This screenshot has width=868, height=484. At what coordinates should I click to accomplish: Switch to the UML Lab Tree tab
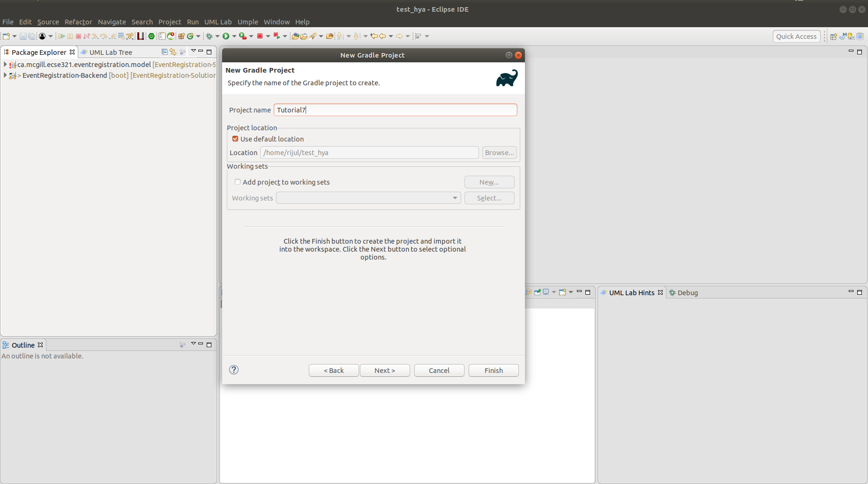110,52
